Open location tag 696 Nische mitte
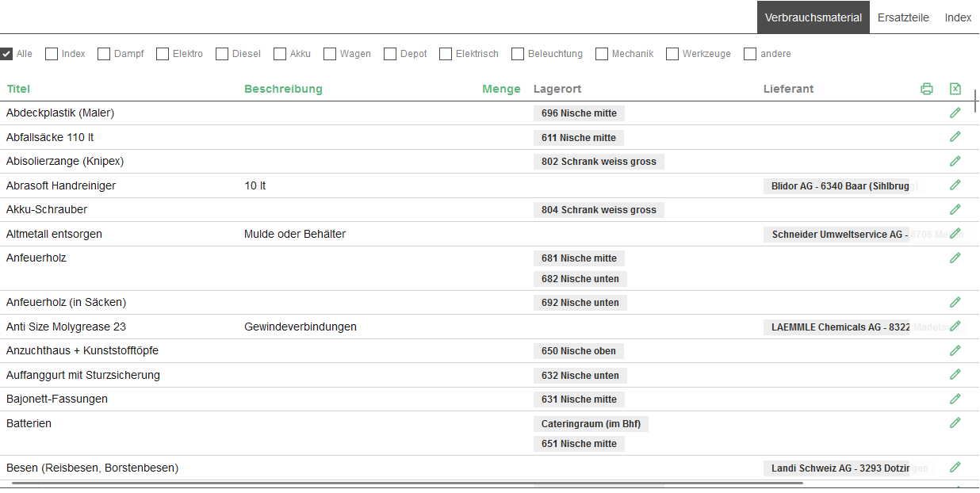 tap(579, 113)
